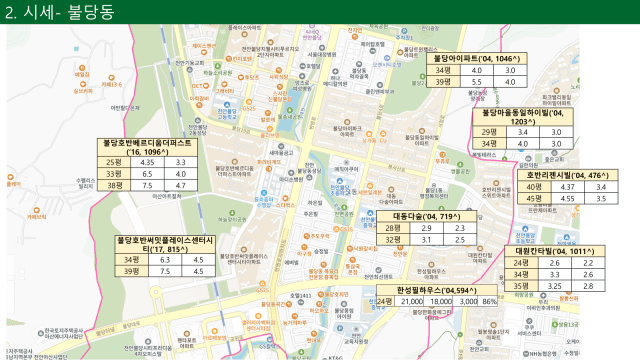Viewport: 640px width, 360px height.
Task: Click the 카페보릭 marker
Action: tap(36, 210)
